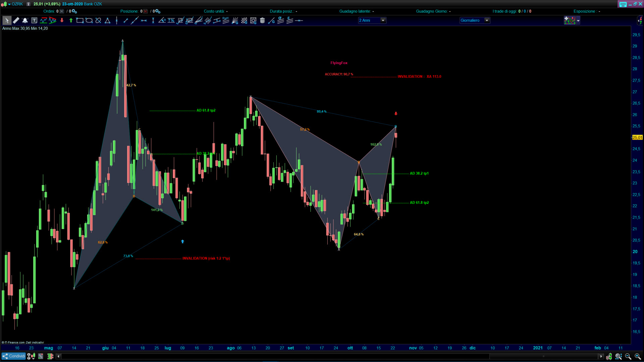Select the Raff regression channel tool
Viewport: 644px width, 362px height.
click(x=226, y=20)
